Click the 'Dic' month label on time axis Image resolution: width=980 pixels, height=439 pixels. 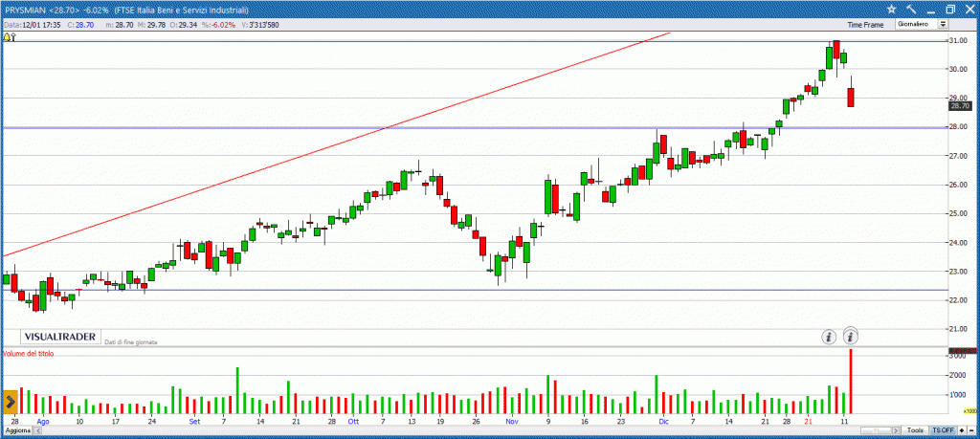[663, 422]
